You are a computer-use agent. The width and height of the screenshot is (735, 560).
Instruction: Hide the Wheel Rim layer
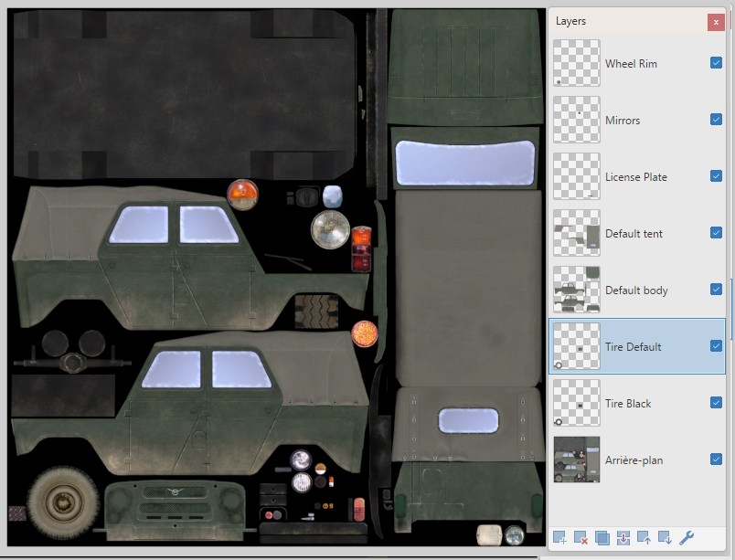tap(716, 63)
